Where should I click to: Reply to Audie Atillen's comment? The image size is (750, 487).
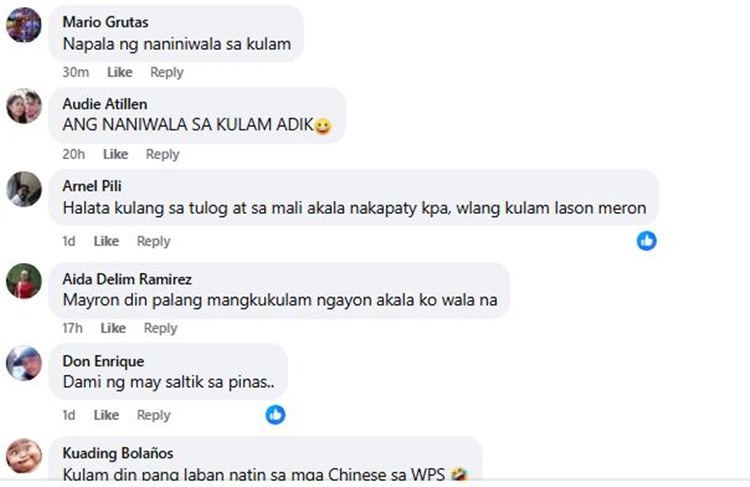[162, 155]
